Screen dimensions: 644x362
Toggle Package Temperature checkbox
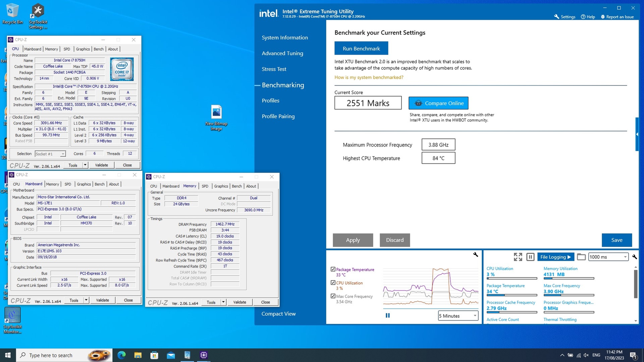click(x=333, y=269)
